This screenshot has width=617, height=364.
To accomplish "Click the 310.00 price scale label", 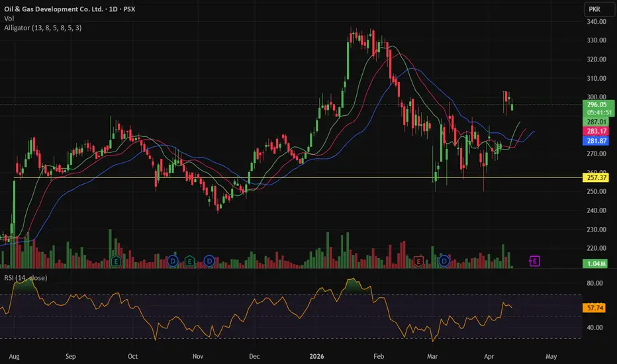I will click(x=596, y=78).
